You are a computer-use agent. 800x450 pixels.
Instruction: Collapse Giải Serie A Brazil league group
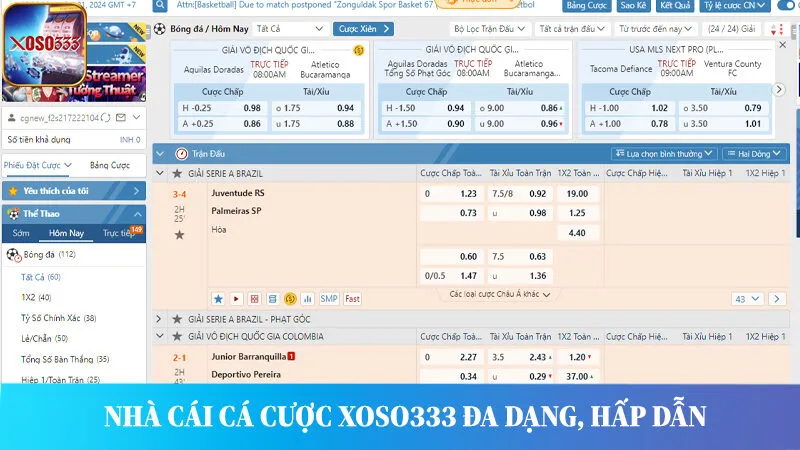(x=160, y=173)
